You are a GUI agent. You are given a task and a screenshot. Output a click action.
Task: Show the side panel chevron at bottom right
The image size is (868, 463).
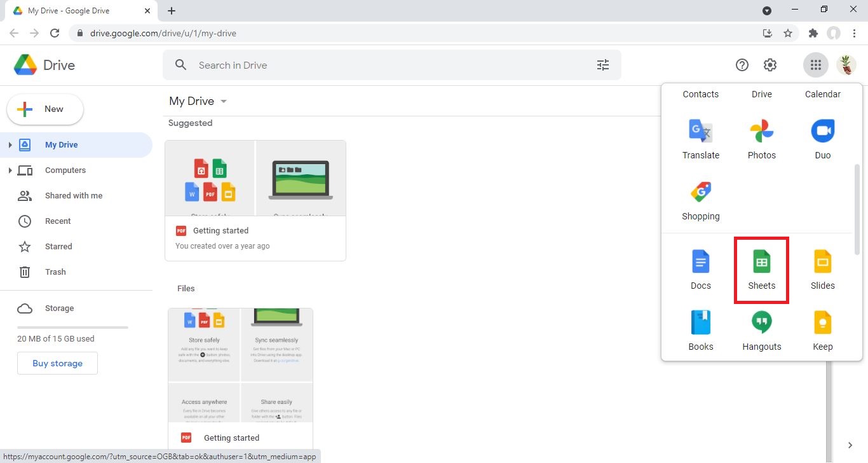pyautogui.click(x=850, y=445)
